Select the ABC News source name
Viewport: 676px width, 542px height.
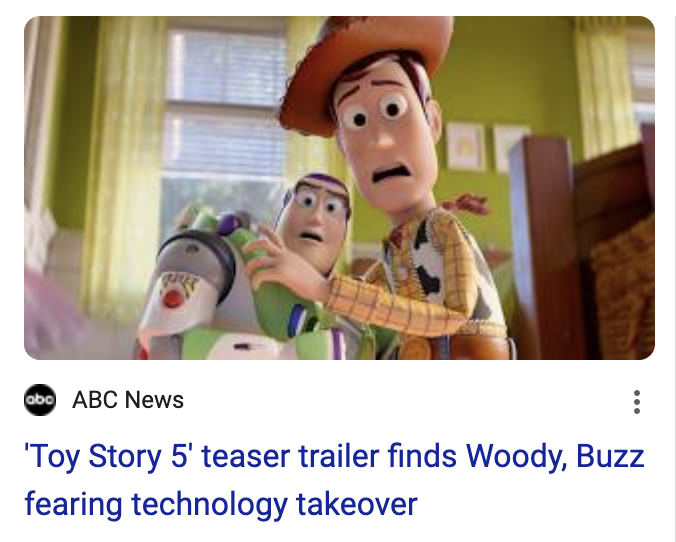pyautogui.click(x=128, y=400)
